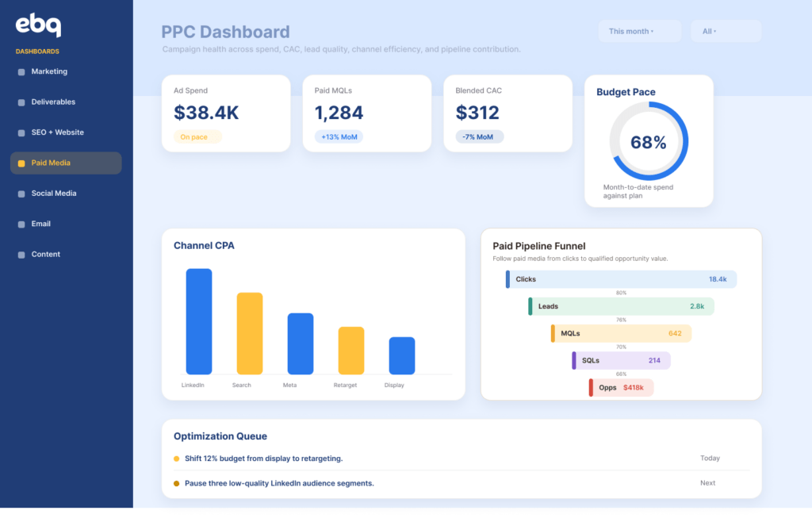Click the Ad Spend $38.4K value
Viewport: 812px width, 518px height.
coord(206,113)
